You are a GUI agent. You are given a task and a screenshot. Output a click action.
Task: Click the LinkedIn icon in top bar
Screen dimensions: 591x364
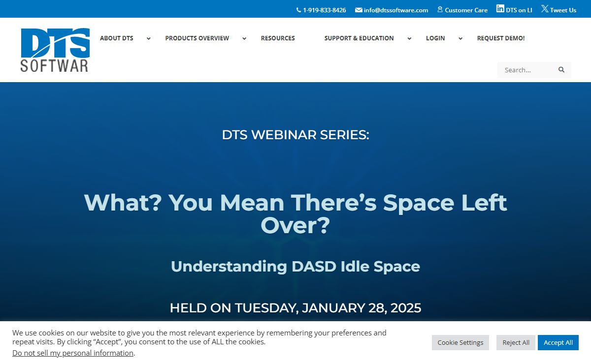tap(500, 8)
